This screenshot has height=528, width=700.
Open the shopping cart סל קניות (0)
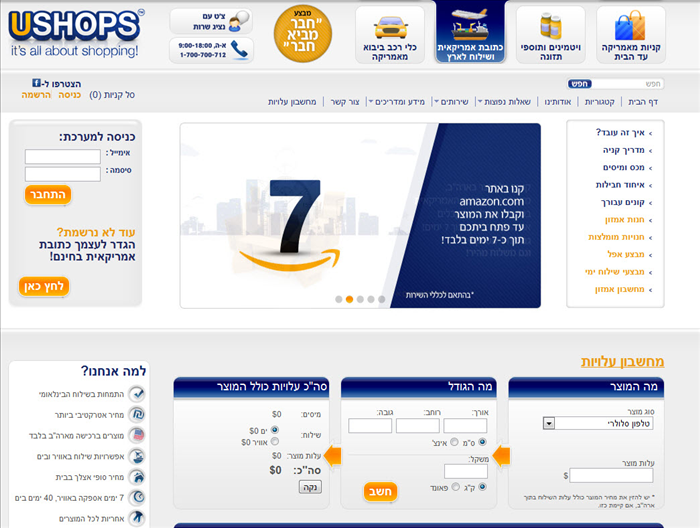pyautogui.click(x=112, y=95)
